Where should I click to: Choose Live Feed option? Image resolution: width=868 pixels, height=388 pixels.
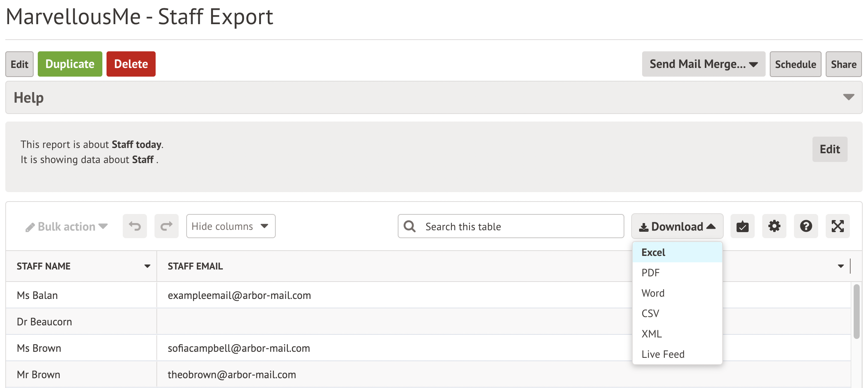tap(663, 354)
